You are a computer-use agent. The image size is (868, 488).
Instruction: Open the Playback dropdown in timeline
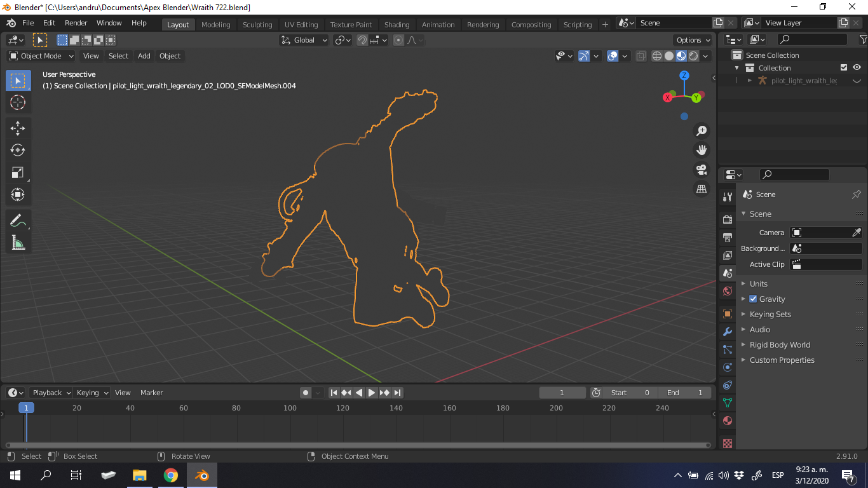tap(51, 393)
